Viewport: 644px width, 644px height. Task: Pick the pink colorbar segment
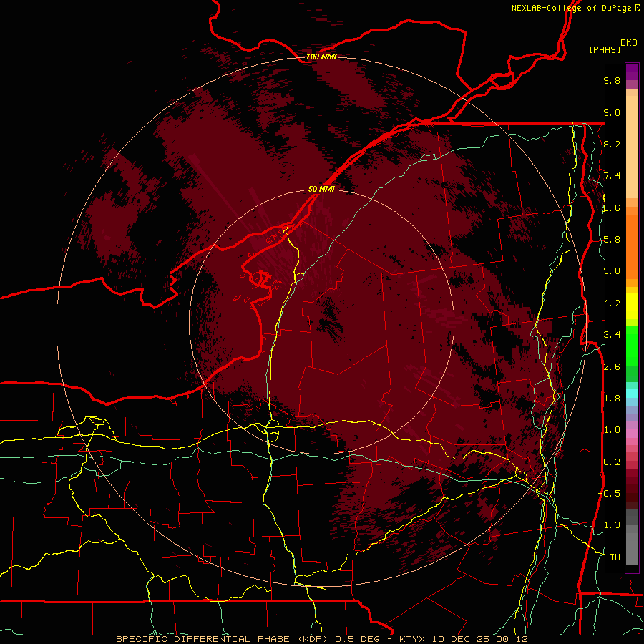[632, 434]
